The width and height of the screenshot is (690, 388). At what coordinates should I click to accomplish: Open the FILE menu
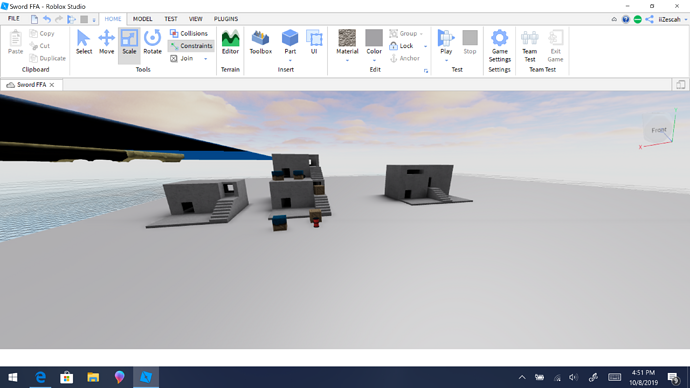pos(14,18)
